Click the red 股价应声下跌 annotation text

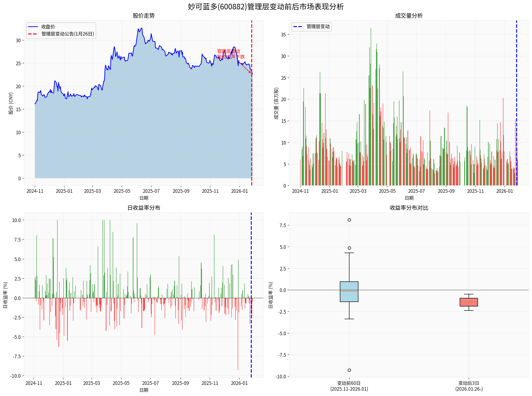tap(231, 57)
